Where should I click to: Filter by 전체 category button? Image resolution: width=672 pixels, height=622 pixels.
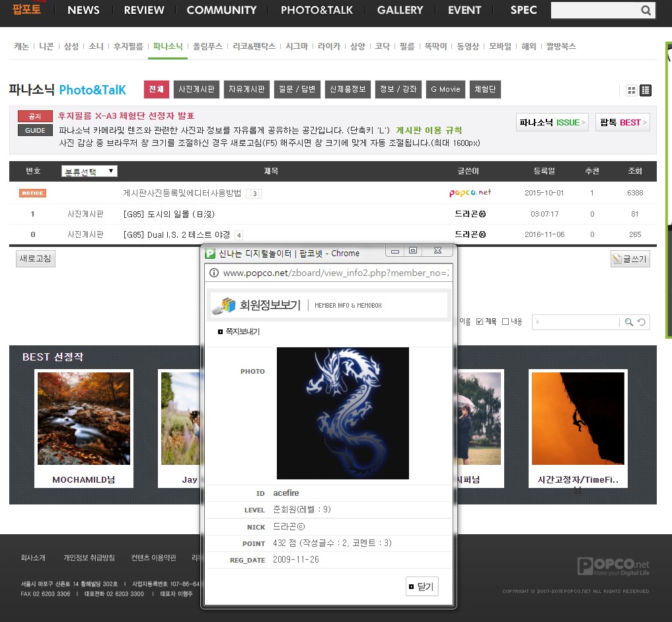[x=157, y=89]
